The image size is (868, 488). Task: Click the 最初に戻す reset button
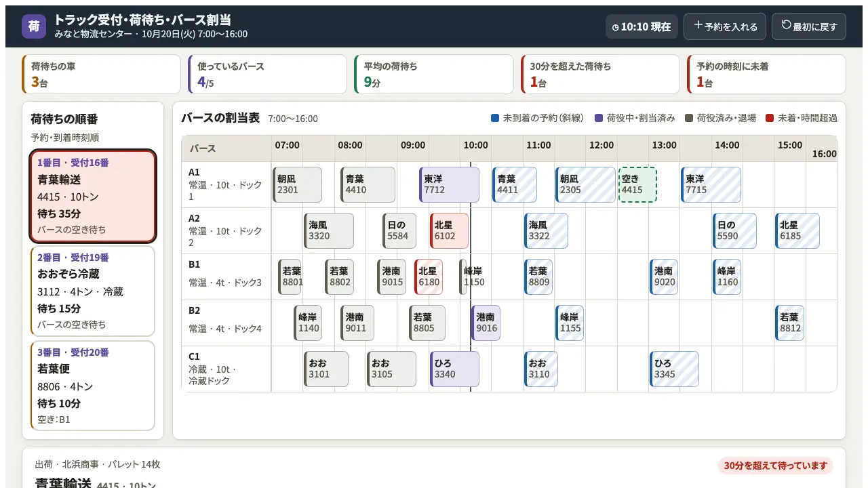[809, 26]
